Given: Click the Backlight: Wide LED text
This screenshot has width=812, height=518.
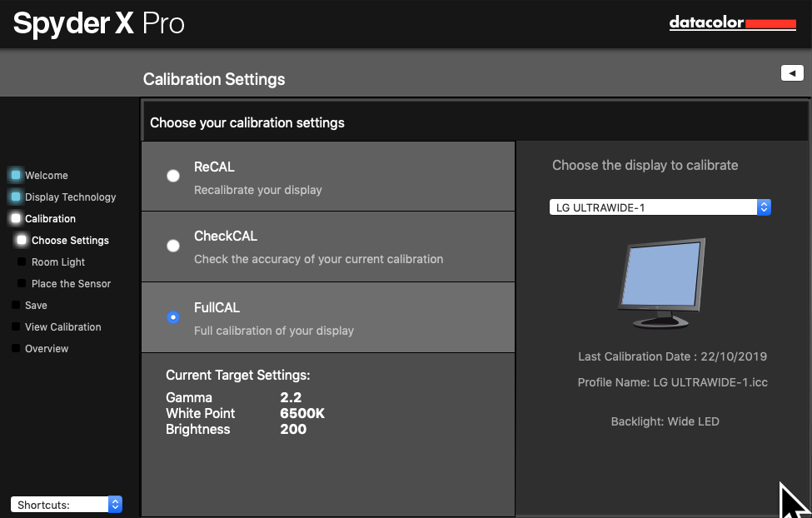Looking at the screenshot, I should pyautogui.click(x=665, y=421).
